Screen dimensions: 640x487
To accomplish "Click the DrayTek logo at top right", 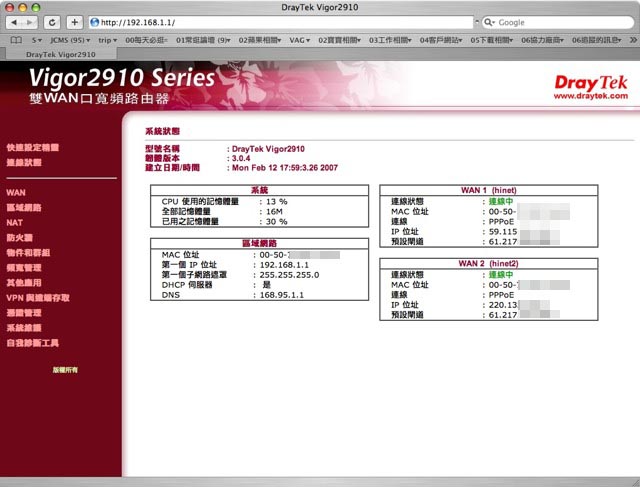I will [591, 83].
